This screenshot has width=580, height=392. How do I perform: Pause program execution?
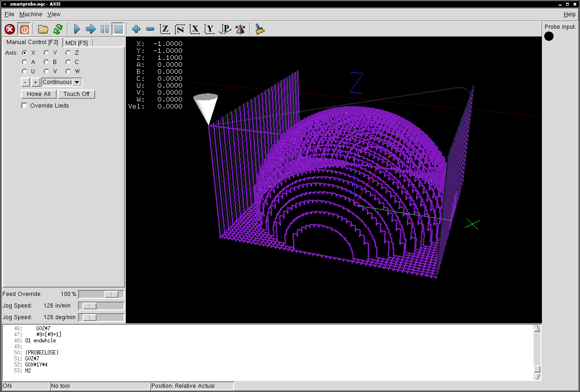(x=105, y=29)
